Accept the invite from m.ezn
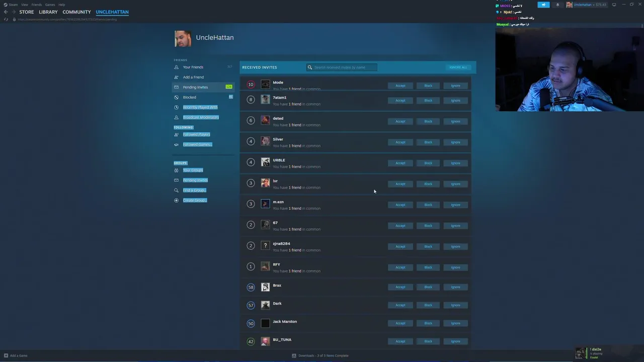The width and height of the screenshot is (644, 362). [400, 205]
